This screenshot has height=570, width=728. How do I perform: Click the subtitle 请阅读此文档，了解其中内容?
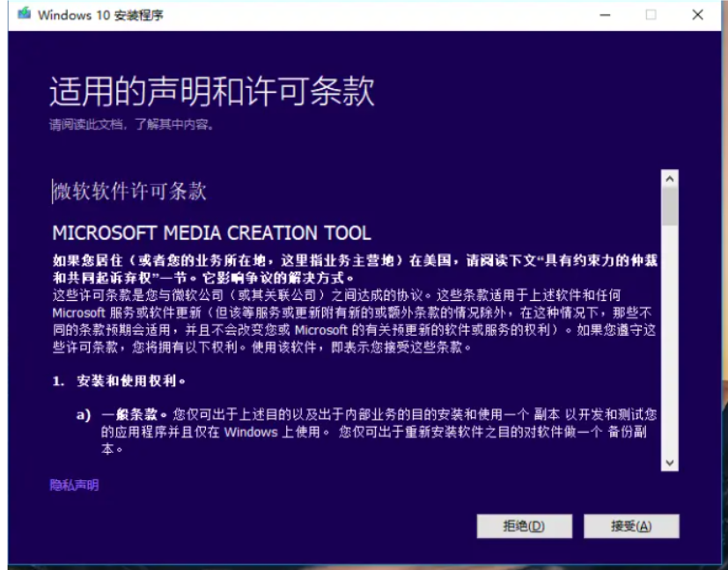[x=131, y=125]
